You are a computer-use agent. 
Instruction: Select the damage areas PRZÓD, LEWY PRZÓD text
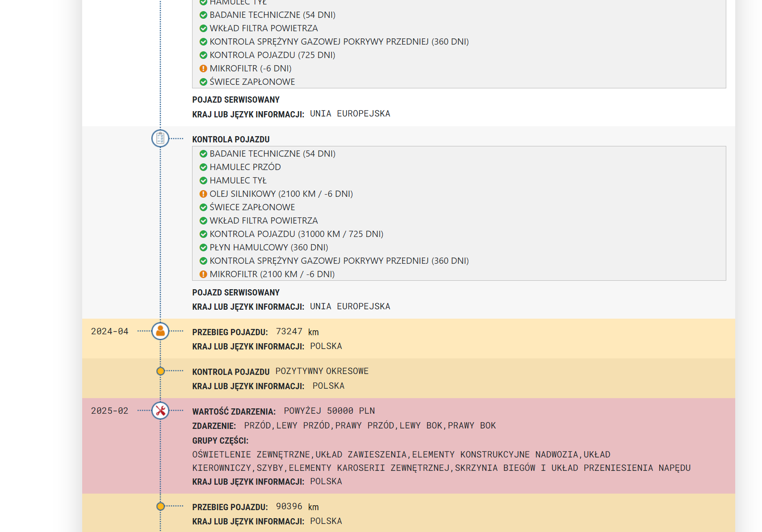(370, 426)
